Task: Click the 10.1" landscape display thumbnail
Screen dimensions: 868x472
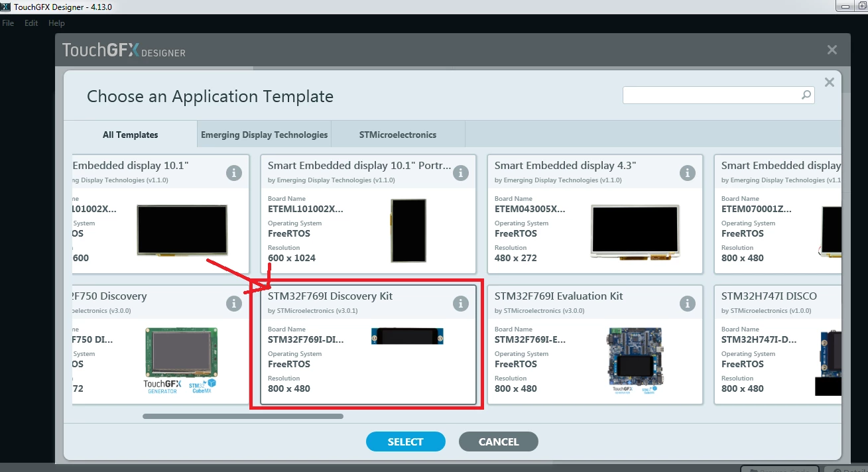Action: click(182, 229)
